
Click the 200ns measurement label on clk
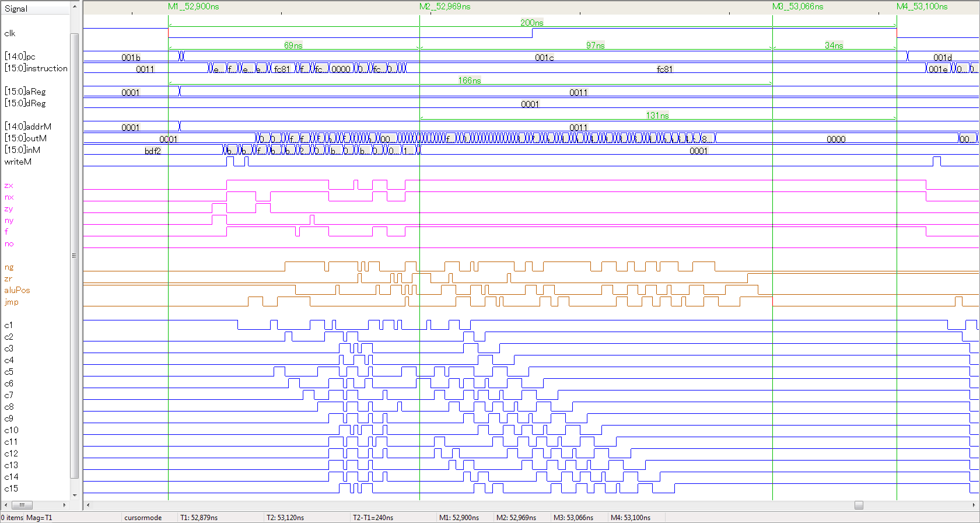click(531, 23)
